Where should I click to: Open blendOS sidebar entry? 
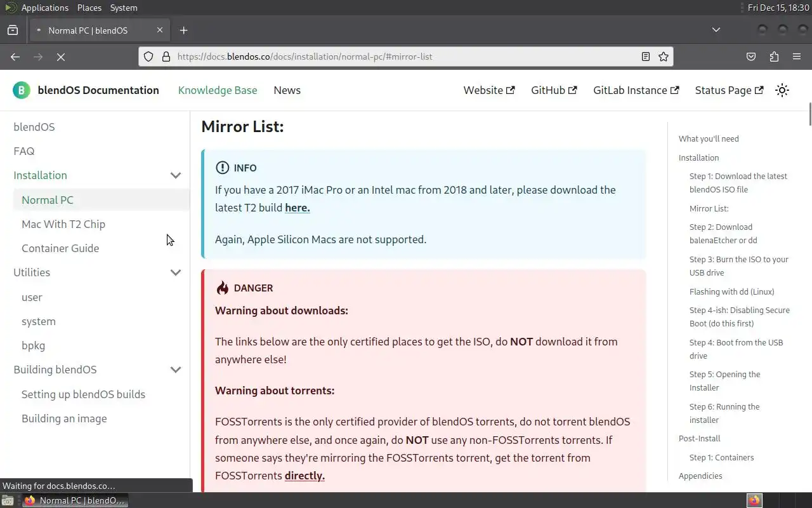pos(34,127)
